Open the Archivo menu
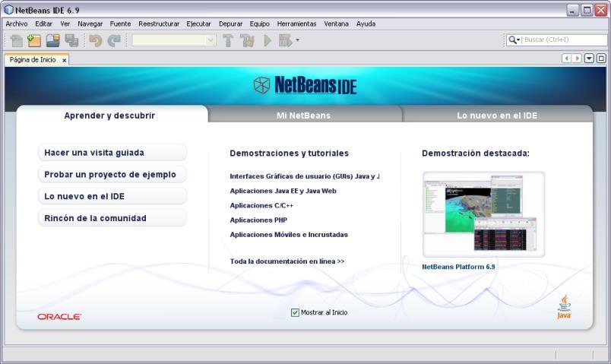This screenshot has height=364, width=611. (17, 24)
